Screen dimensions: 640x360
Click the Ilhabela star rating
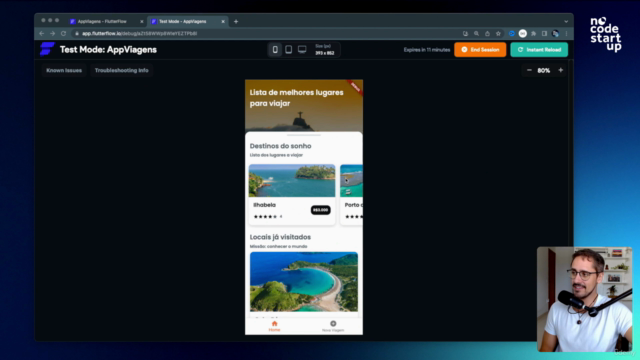point(266,217)
